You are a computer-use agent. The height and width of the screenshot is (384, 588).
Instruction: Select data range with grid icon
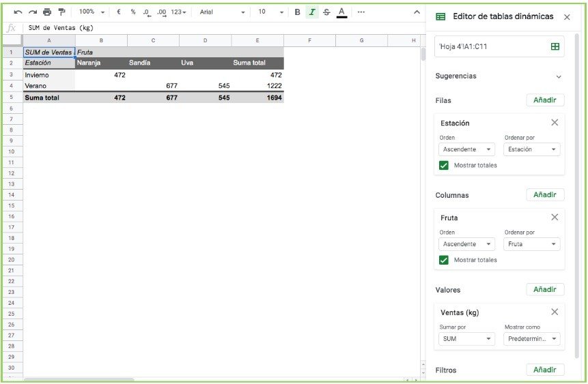(x=555, y=46)
